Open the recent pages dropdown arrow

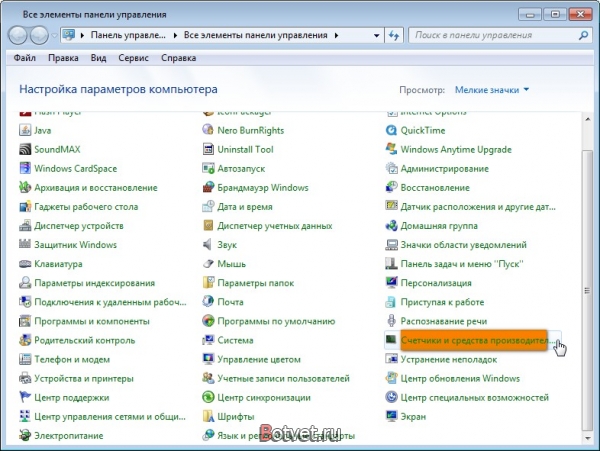(54, 36)
